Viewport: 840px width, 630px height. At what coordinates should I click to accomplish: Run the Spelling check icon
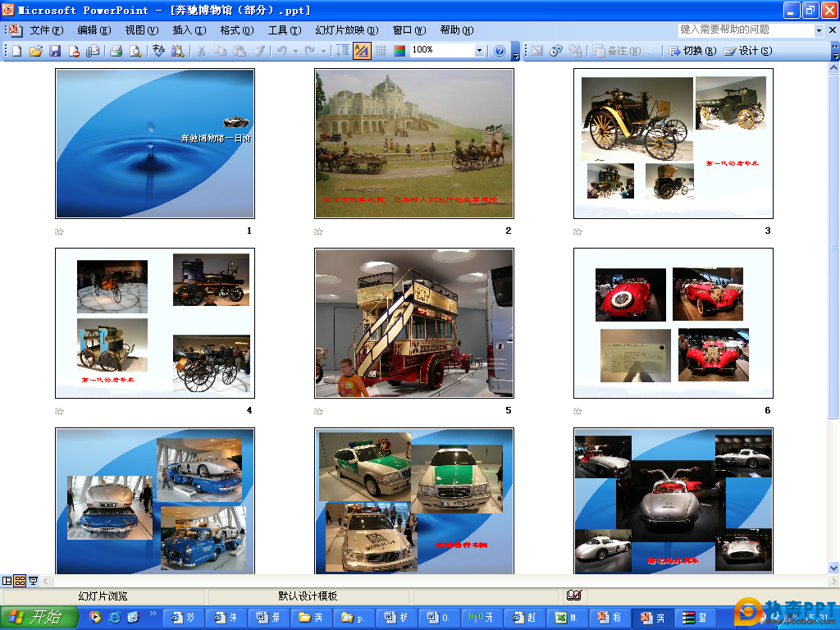(x=158, y=51)
